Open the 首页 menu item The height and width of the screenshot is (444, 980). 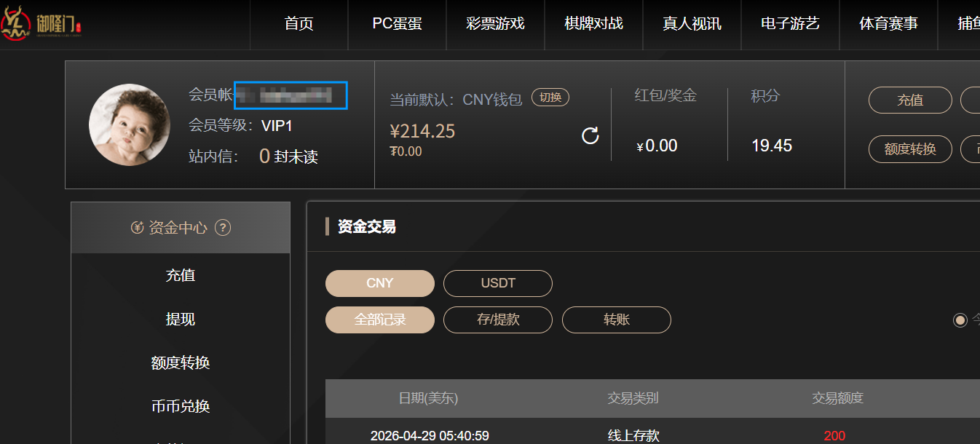[299, 23]
